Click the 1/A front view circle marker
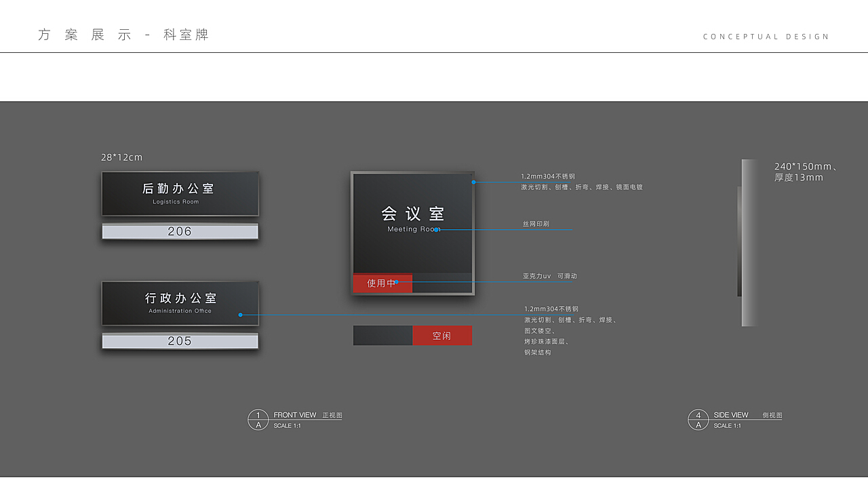The height and width of the screenshot is (500, 868). (258, 420)
